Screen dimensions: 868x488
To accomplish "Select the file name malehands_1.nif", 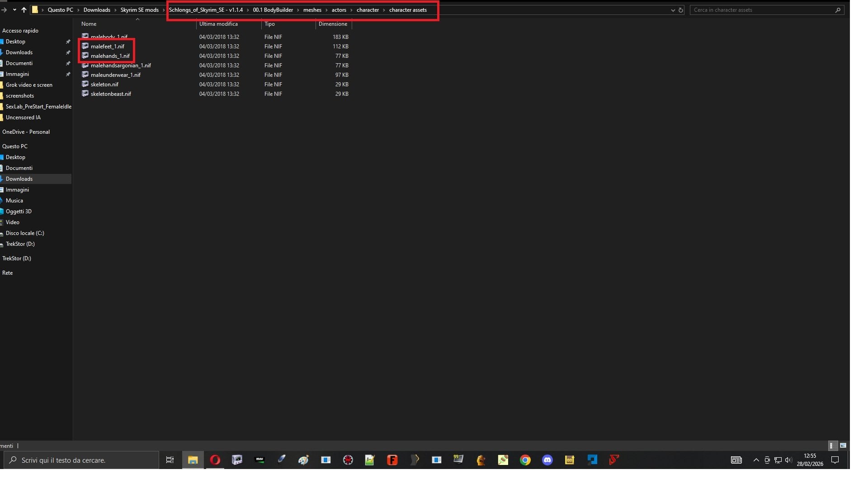I will (x=110, y=56).
